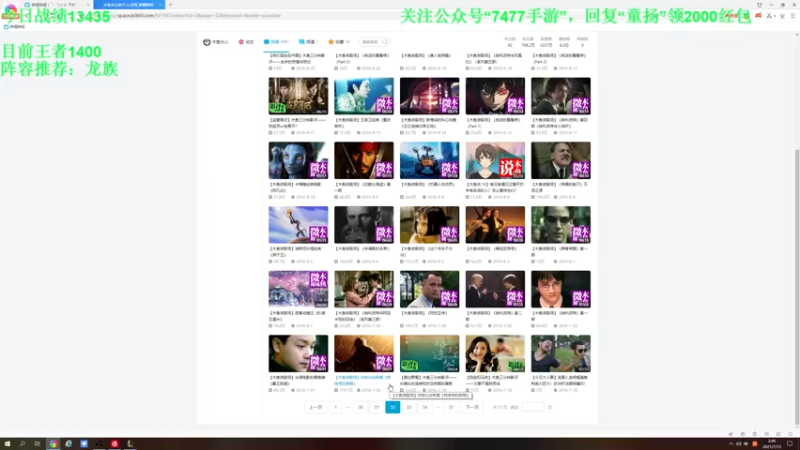Screen dimensions: 800x450
Task: Open the 粉丝数 followers count
Action: click(x=528, y=42)
